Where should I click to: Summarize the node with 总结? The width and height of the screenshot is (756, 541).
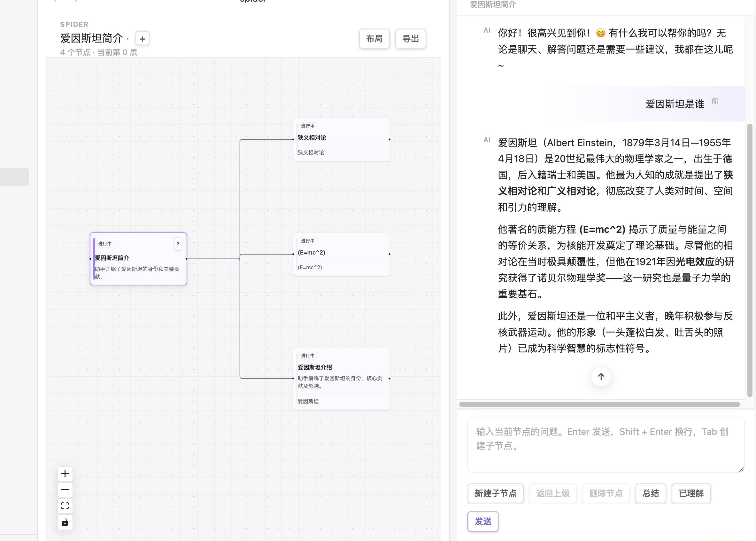pyautogui.click(x=651, y=493)
